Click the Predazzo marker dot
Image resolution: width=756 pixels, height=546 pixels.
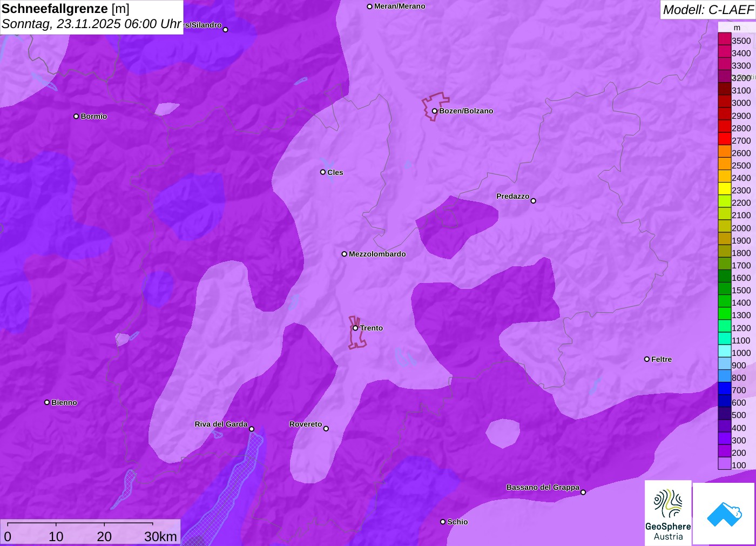tap(533, 201)
